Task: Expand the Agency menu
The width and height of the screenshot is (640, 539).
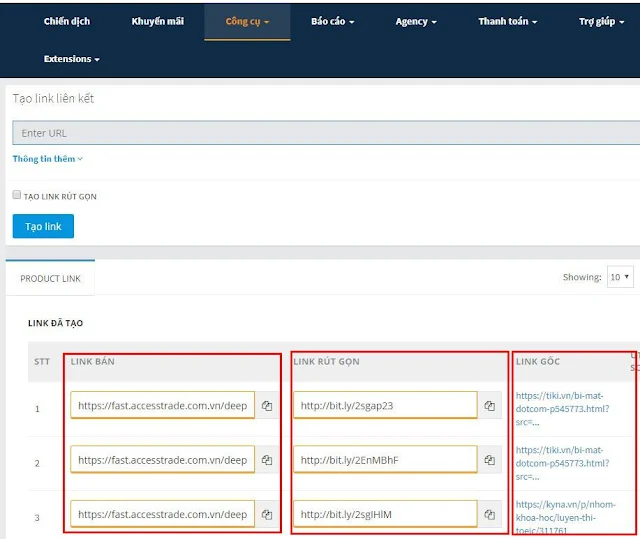Action: [x=416, y=22]
